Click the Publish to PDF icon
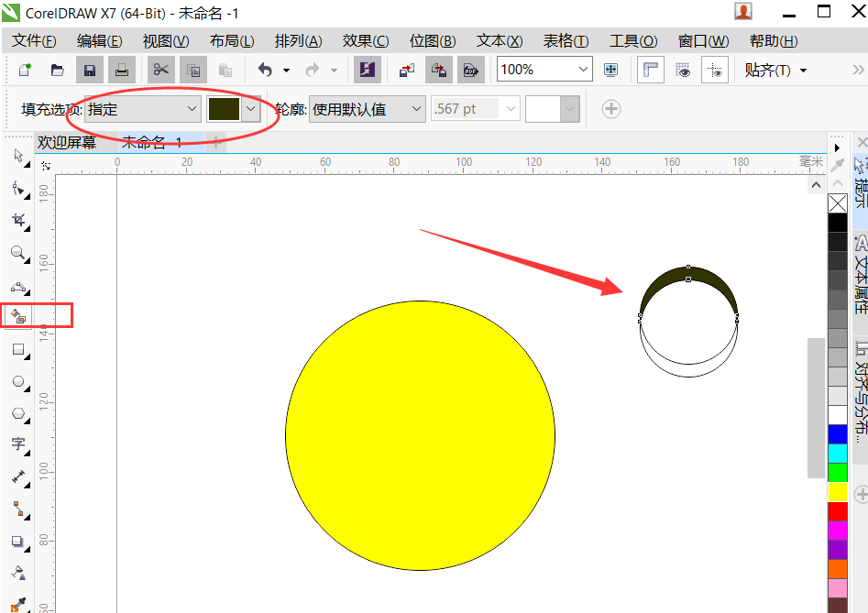868x613 pixels. click(x=471, y=70)
